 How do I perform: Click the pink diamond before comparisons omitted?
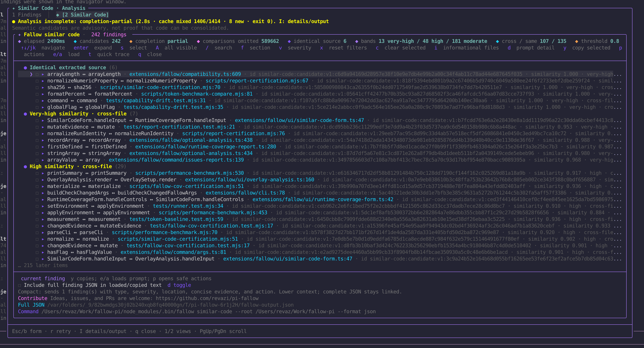click(x=198, y=41)
